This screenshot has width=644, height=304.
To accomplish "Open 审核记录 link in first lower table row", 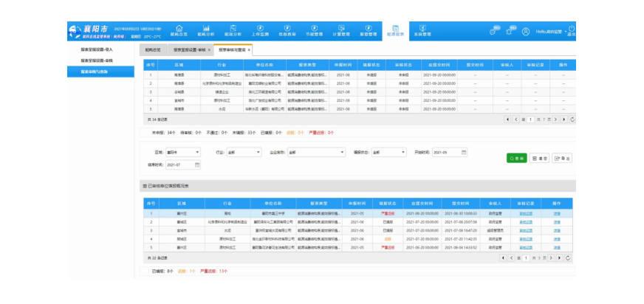I will pyautogui.click(x=526, y=213).
